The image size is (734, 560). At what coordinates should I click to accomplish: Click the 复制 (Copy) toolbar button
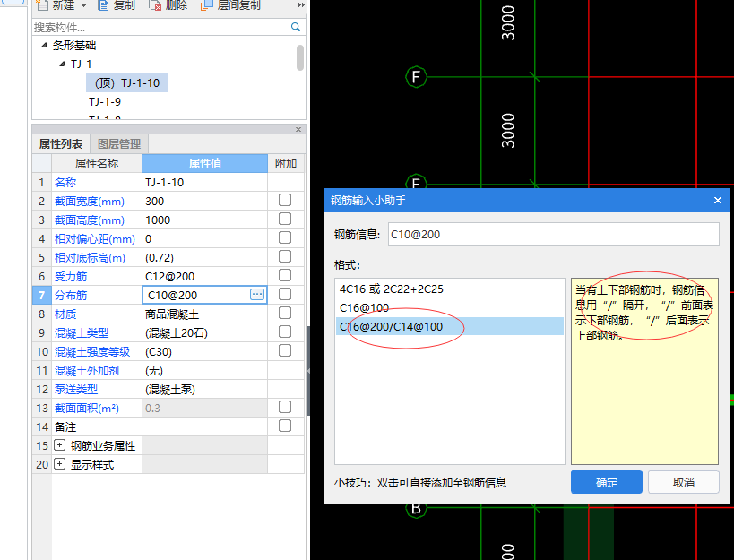tap(117, 5)
